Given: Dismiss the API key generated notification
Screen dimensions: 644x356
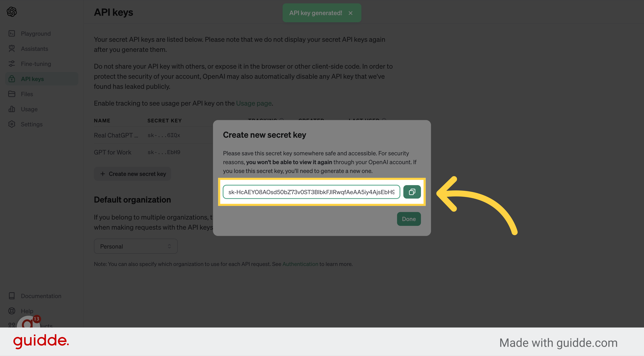Looking at the screenshot, I should 351,13.
